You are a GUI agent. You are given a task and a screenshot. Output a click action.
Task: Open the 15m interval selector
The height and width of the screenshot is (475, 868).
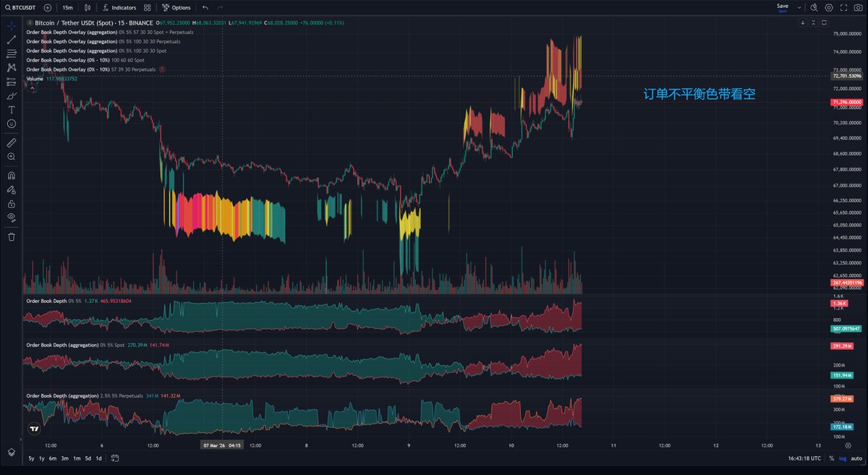pos(67,7)
